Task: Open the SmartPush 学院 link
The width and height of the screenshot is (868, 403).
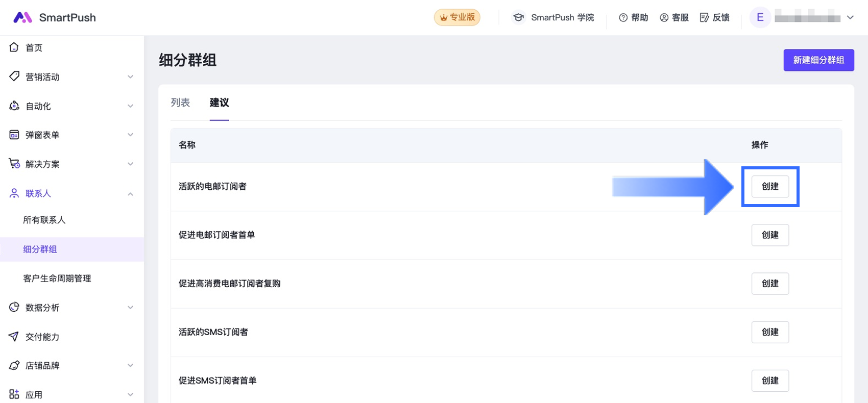Action: [x=562, y=17]
